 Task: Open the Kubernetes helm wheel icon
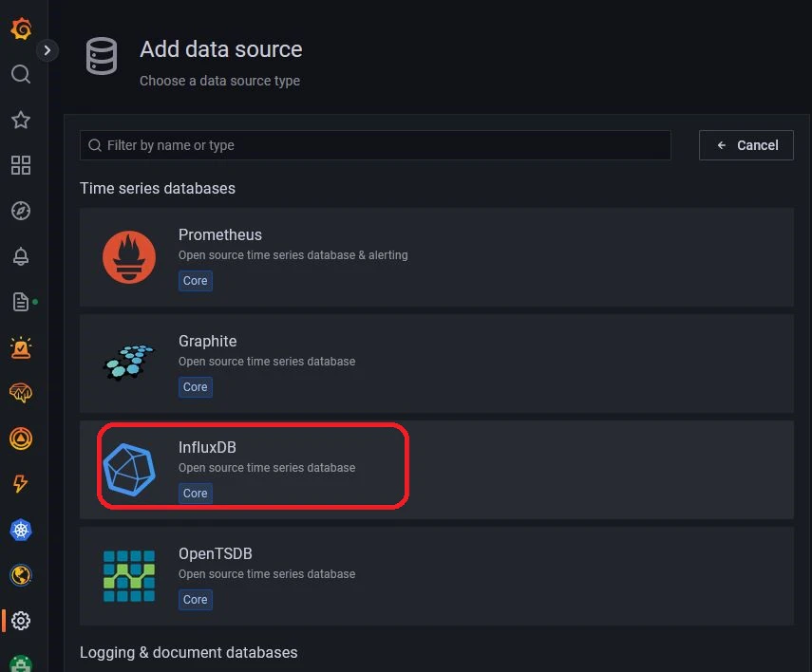(x=21, y=530)
